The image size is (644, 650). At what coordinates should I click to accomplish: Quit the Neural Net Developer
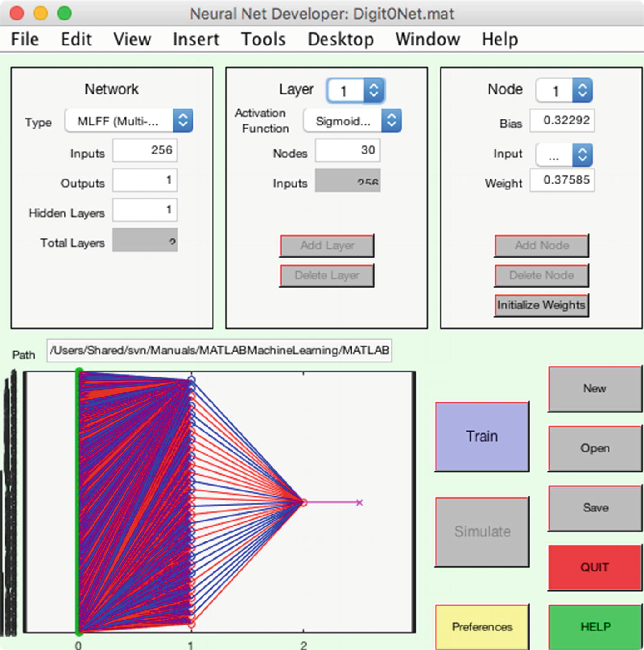pyautogui.click(x=594, y=567)
